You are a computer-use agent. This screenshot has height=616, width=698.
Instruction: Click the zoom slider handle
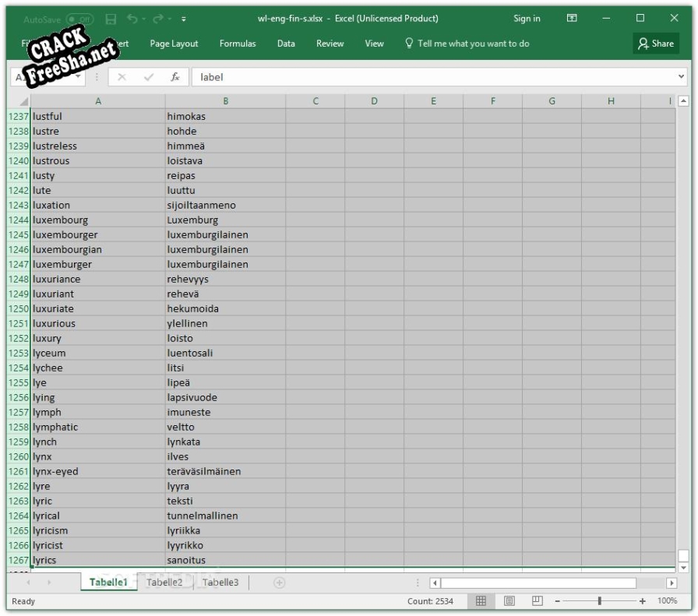pyautogui.click(x=599, y=601)
